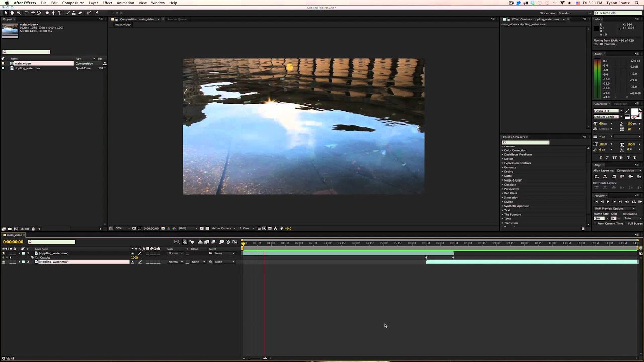Click the white fill color swatch
This screenshot has width=644, height=362.
pos(634,112)
